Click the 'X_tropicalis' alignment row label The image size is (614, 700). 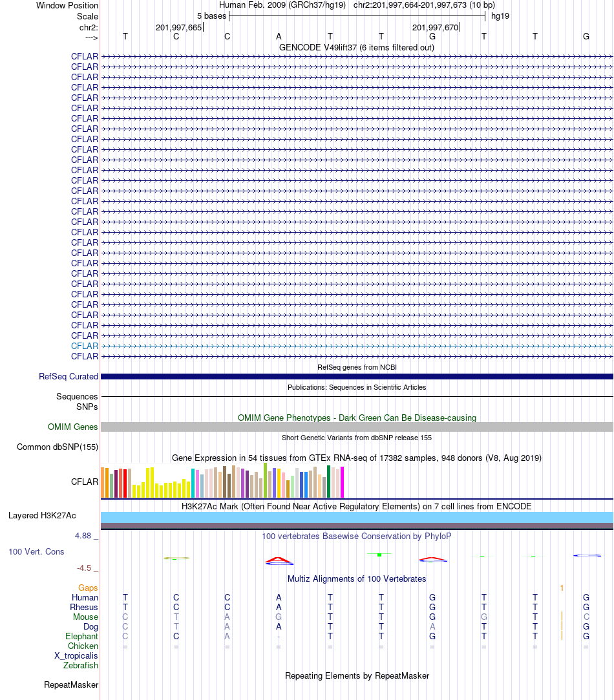click(76, 656)
